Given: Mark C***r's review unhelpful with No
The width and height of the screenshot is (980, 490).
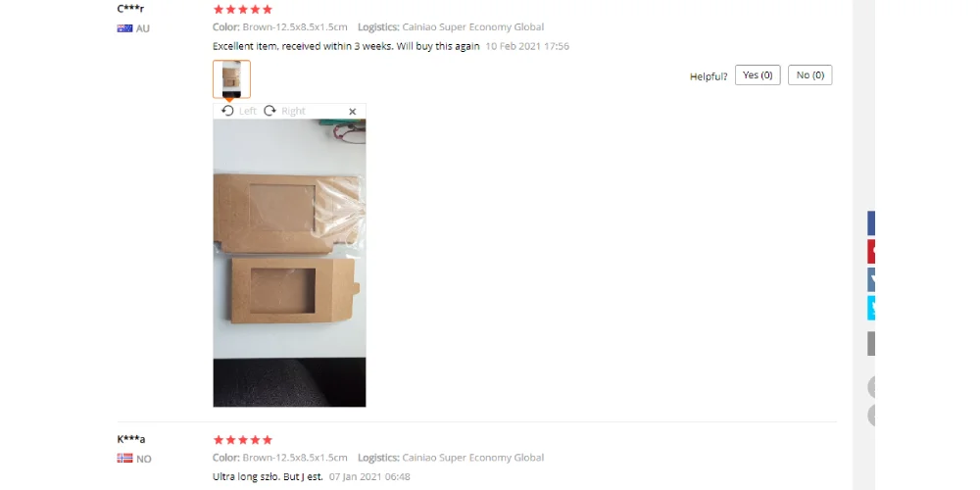Looking at the screenshot, I should (x=810, y=75).
